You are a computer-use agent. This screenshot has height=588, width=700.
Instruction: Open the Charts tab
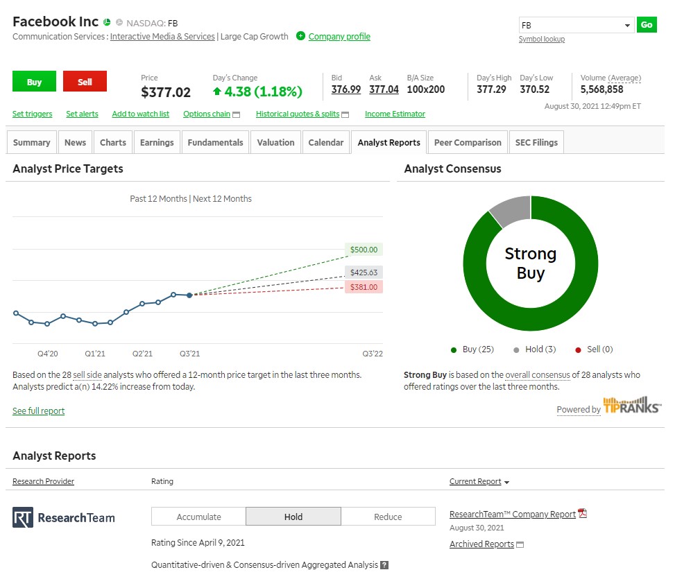[113, 142]
